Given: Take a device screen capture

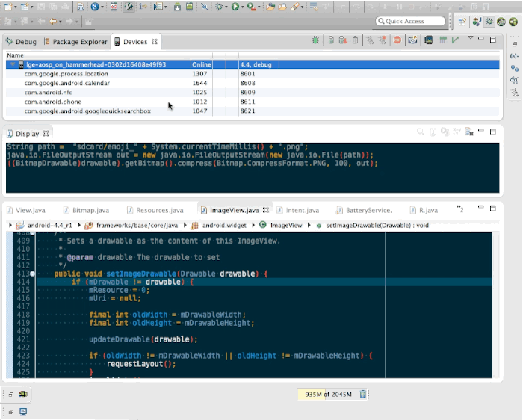Looking at the screenshot, I should point(412,40).
